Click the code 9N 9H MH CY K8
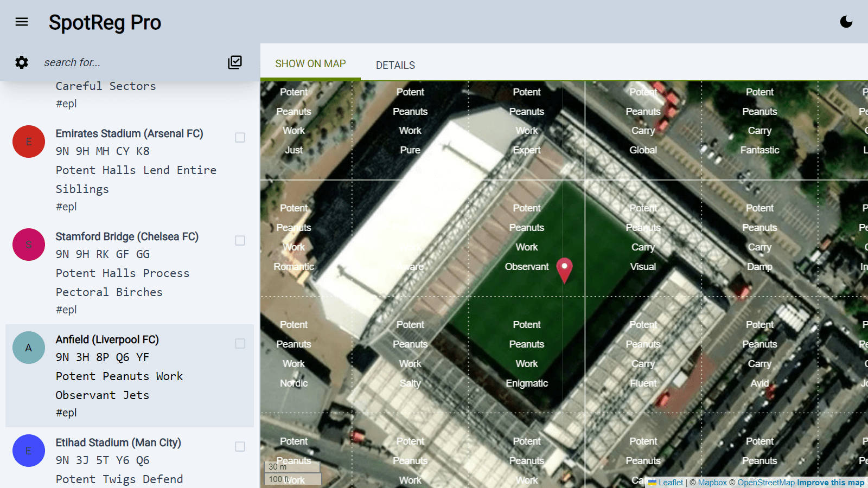 coord(103,151)
